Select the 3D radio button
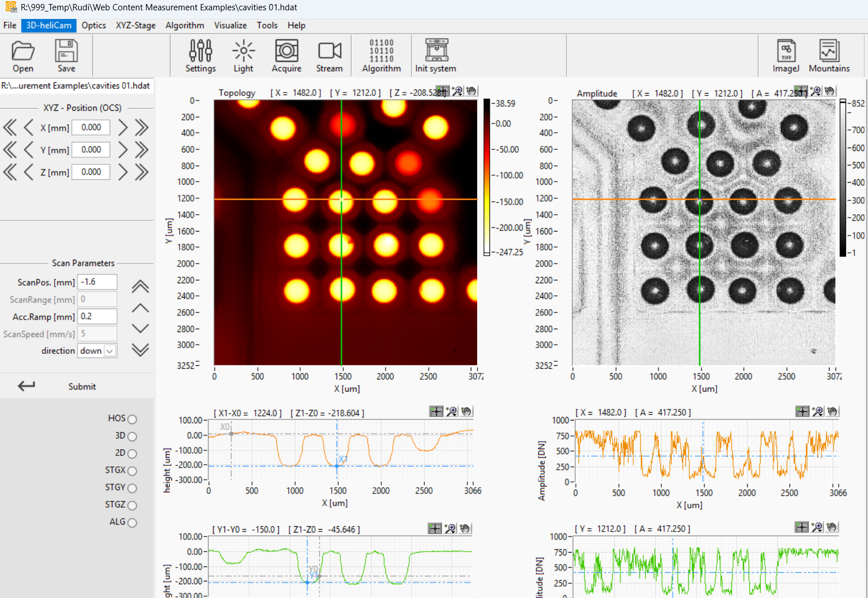 tap(132, 437)
